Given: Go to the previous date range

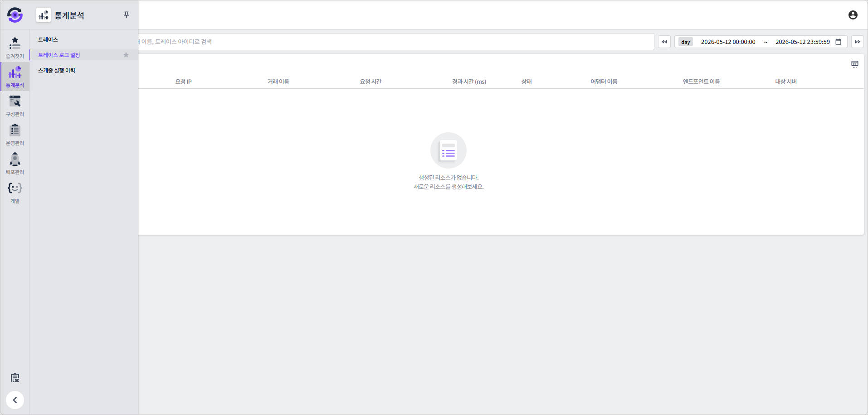Looking at the screenshot, I should click(664, 42).
